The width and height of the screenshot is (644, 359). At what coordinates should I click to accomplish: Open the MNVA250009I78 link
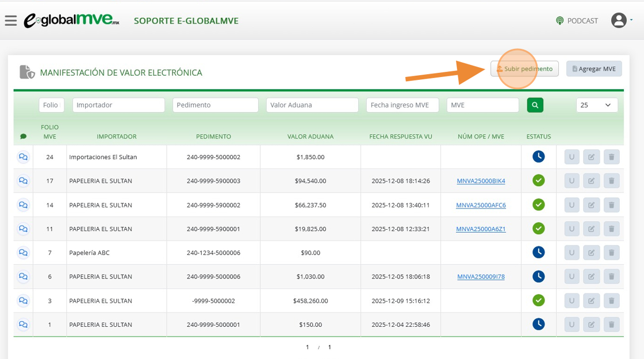[x=481, y=276]
